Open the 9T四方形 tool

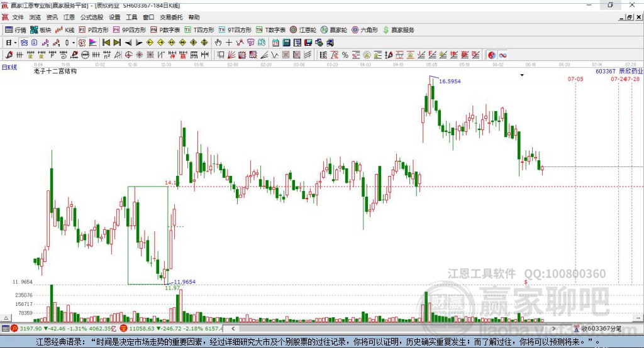coord(235,30)
